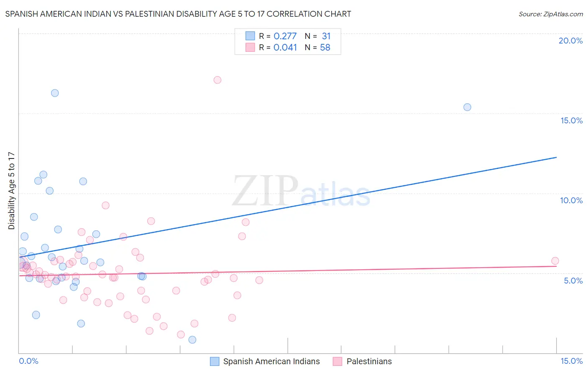Click the blue Spanish American Indians legend swatch

(x=215, y=361)
